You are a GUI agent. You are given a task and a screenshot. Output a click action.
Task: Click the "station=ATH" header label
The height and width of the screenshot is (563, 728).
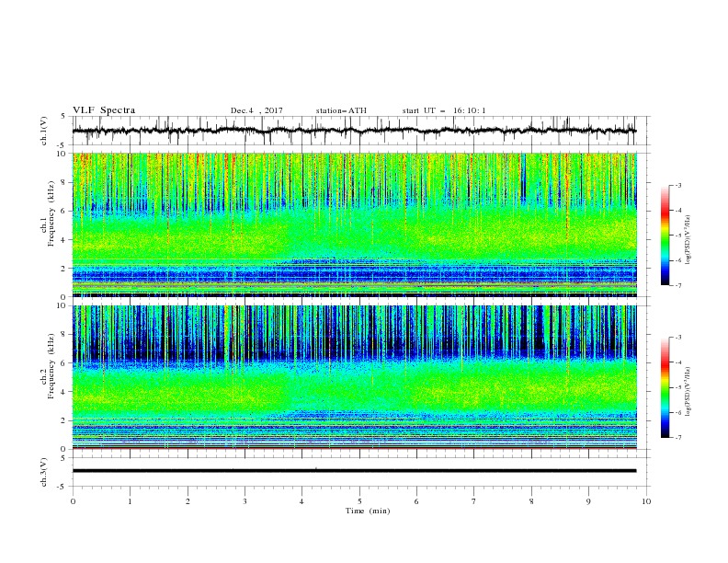click(x=341, y=110)
